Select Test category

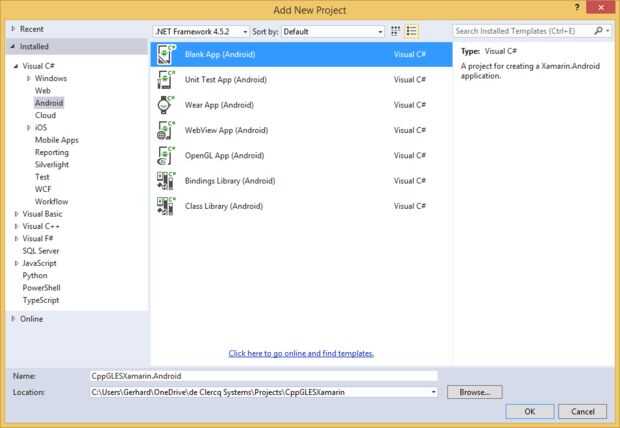(x=42, y=177)
